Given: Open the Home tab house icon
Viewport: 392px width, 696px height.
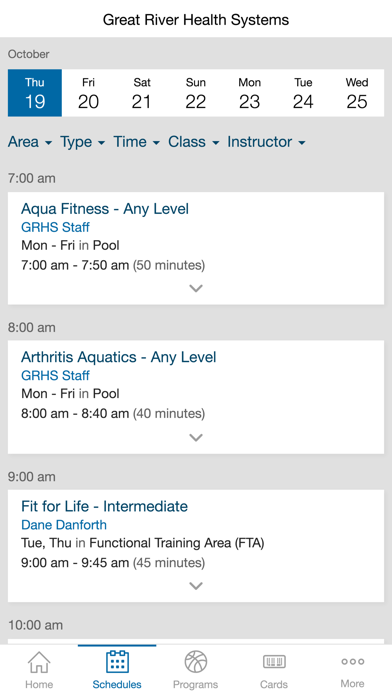Looking at the screenshot, I should (x=39, y=662).
